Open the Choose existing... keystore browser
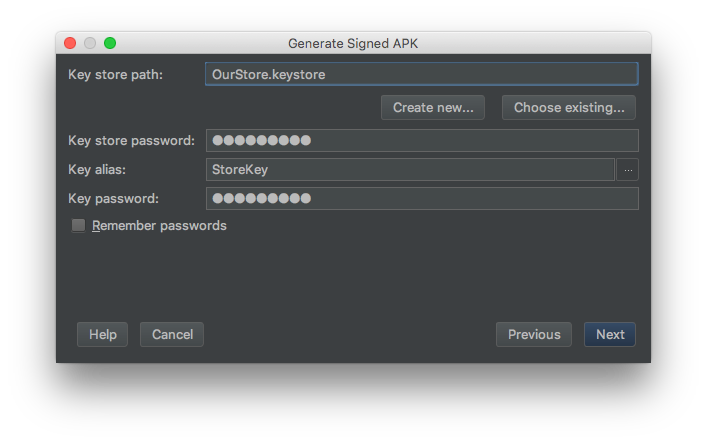 [569, 108]
